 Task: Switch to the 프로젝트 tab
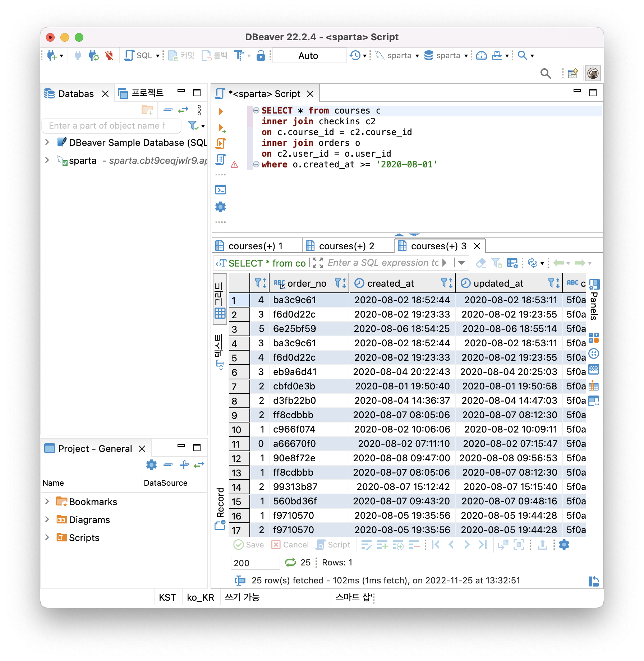pos(141,93)
